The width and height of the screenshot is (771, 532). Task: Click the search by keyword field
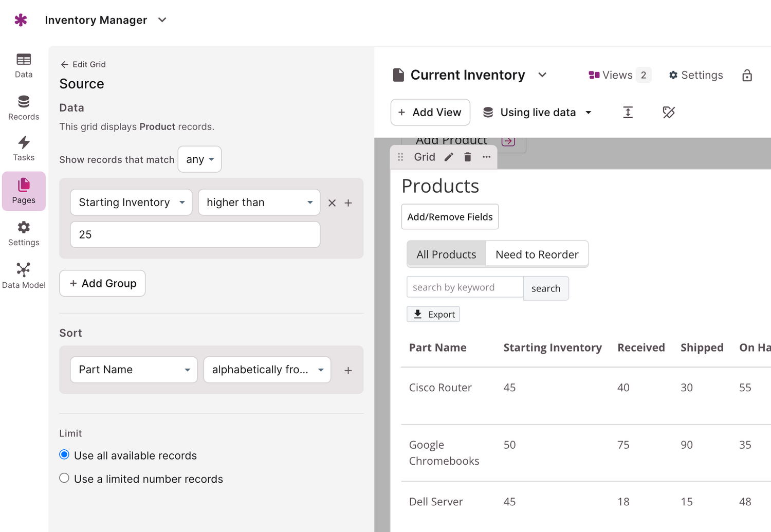[x=465, y=287]
